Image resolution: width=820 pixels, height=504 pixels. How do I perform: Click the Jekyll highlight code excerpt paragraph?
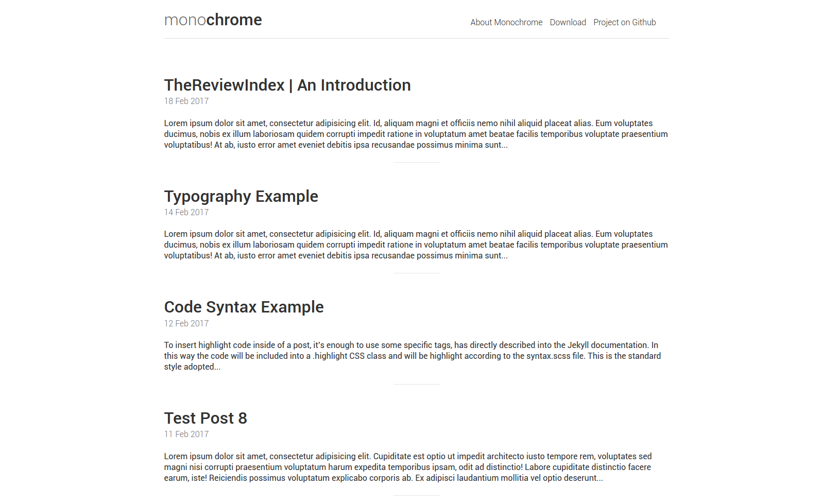click(412, 356)
